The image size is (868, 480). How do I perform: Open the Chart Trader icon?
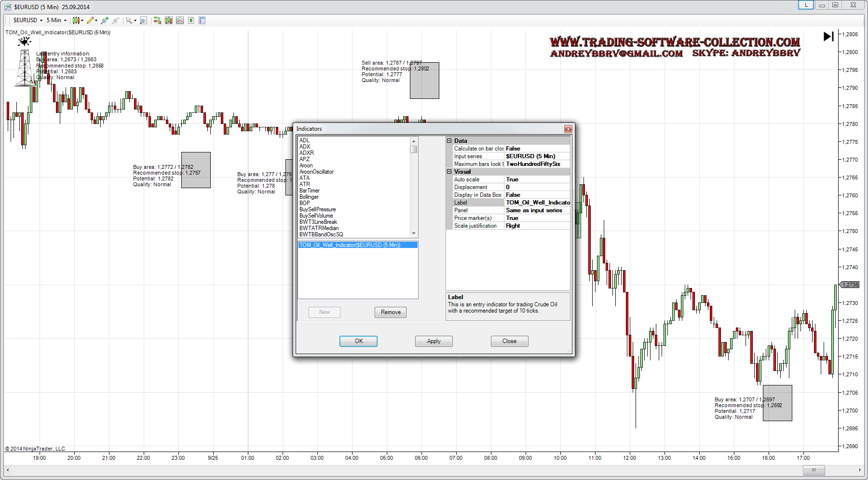[x=157, y=20]
